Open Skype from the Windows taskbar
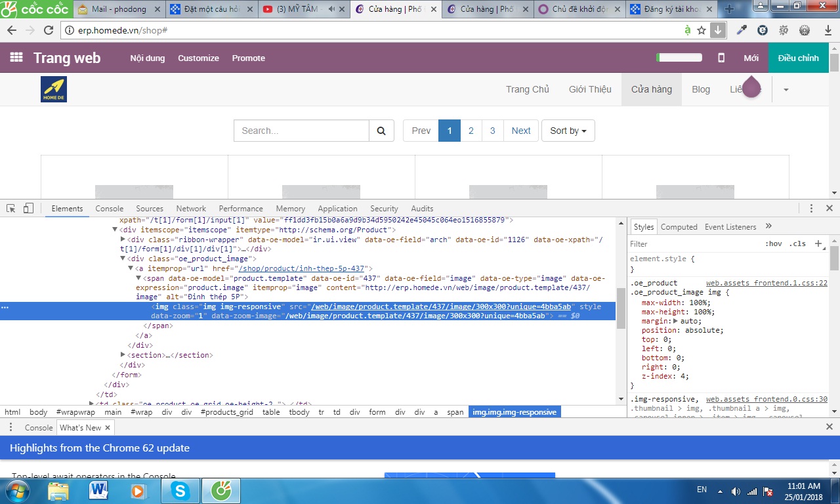 click(x=179, y=490)
